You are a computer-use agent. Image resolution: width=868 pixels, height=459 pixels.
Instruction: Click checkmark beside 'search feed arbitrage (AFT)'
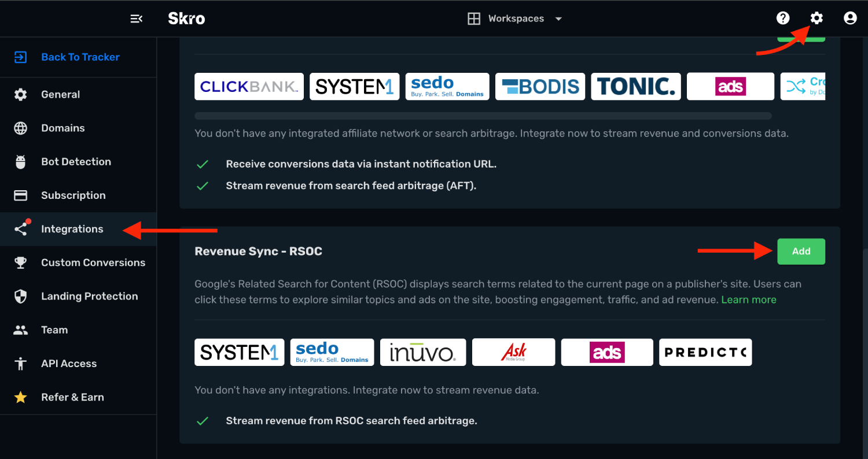click(203, 186)
